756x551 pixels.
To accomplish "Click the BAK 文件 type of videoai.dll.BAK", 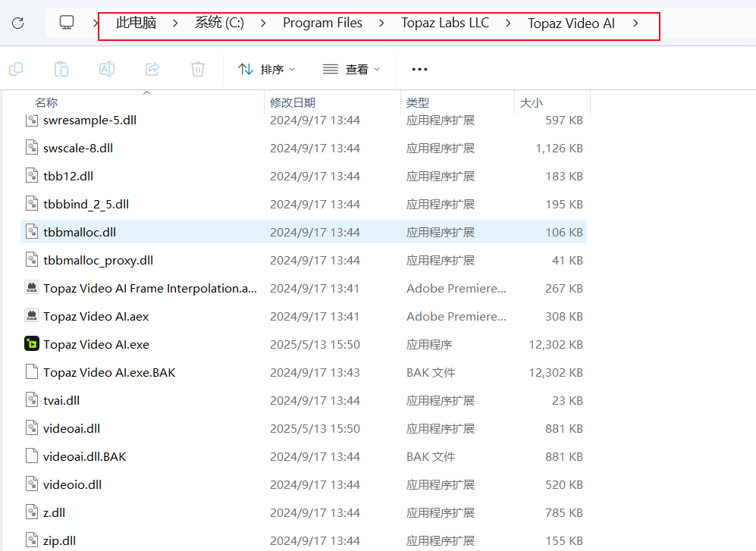I will (x=431, y=456).
